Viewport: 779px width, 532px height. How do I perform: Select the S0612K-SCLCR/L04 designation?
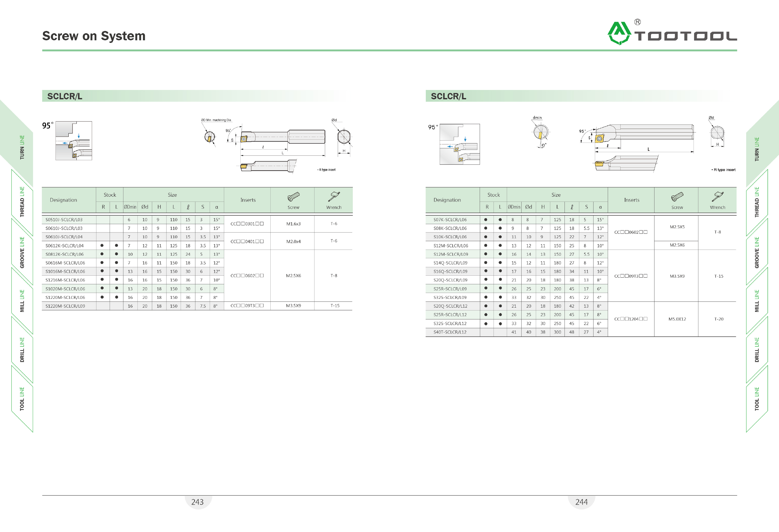[x=65, y=246]
